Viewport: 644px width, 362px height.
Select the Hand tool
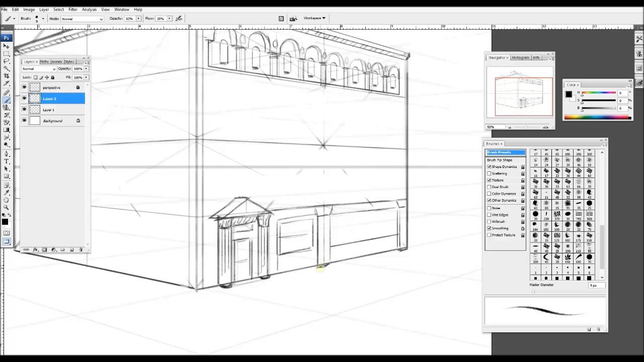(7, 200)
